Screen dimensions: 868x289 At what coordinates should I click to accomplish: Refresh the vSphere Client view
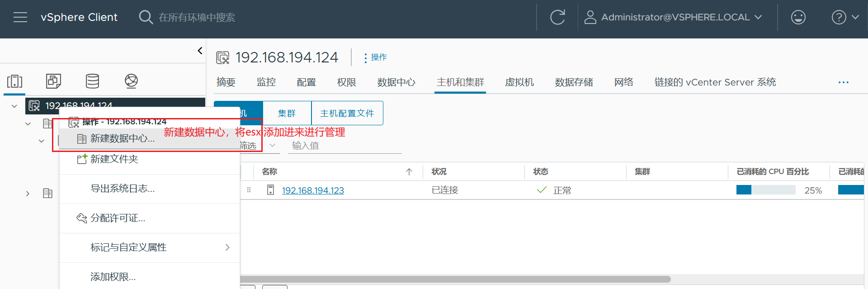point(557,17)
